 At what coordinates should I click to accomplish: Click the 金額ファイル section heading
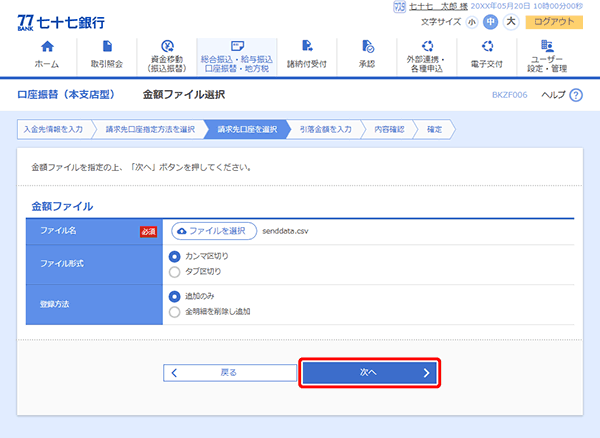[62, 207]
